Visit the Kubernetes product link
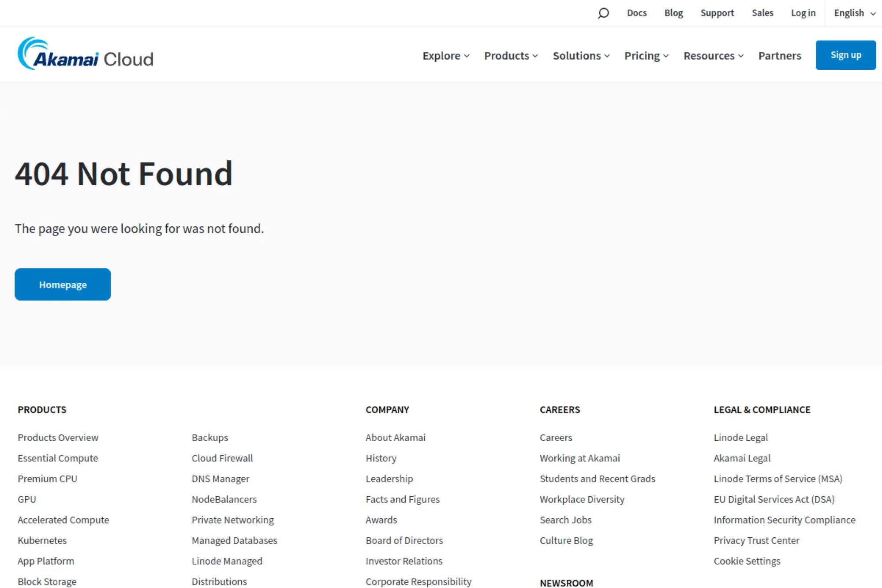 [x=42, y=540]
